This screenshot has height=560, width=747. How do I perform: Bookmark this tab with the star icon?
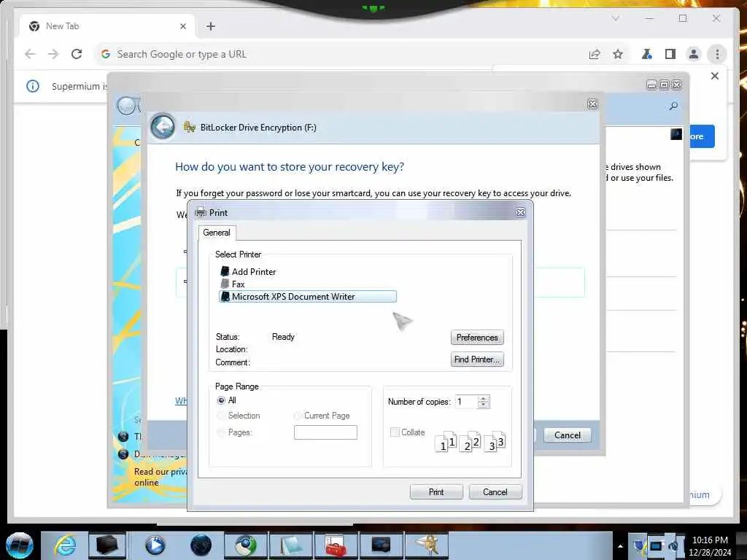coord(617,54)
